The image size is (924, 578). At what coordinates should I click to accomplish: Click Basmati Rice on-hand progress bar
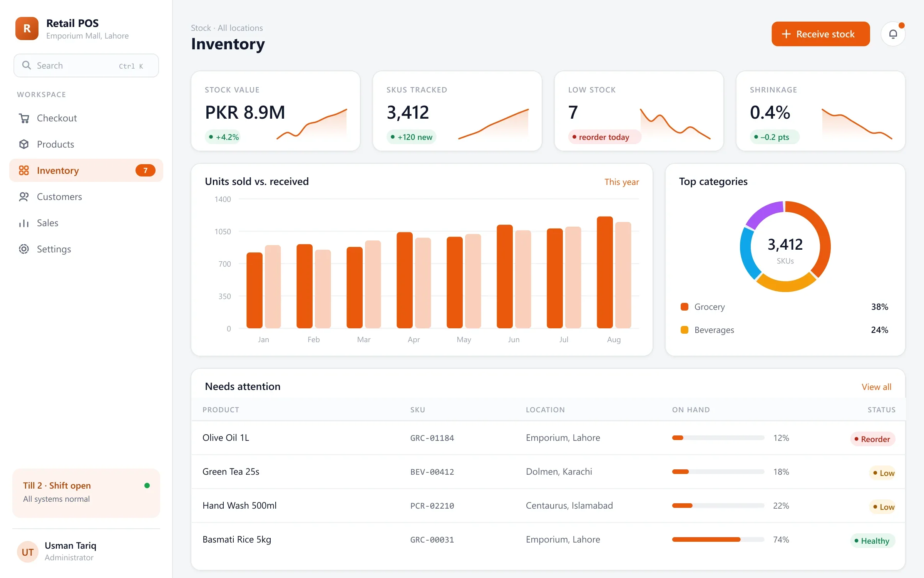coord(718,539)
